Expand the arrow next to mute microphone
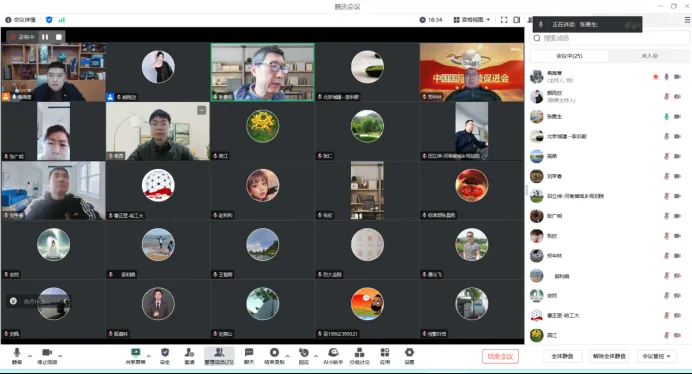This screenshot has height=374, width=692. coord(30,356)
